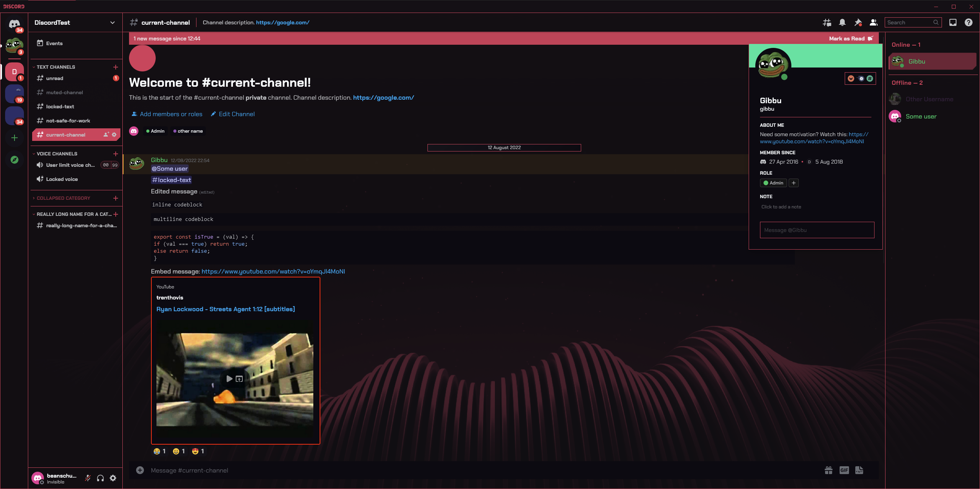Mute your microphone
This screenshot has width=980, height=489.
click(x=87, y=478)
